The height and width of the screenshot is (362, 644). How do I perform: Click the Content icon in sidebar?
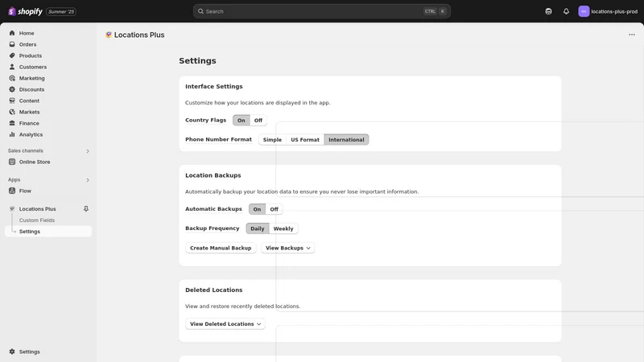click(12, 101)
